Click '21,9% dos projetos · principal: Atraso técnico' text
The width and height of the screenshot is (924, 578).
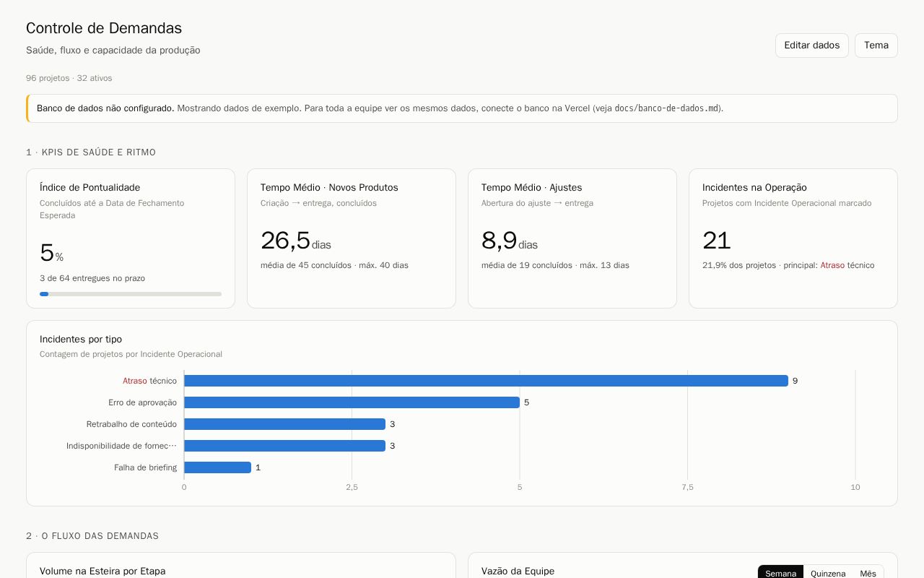point(788,265)
